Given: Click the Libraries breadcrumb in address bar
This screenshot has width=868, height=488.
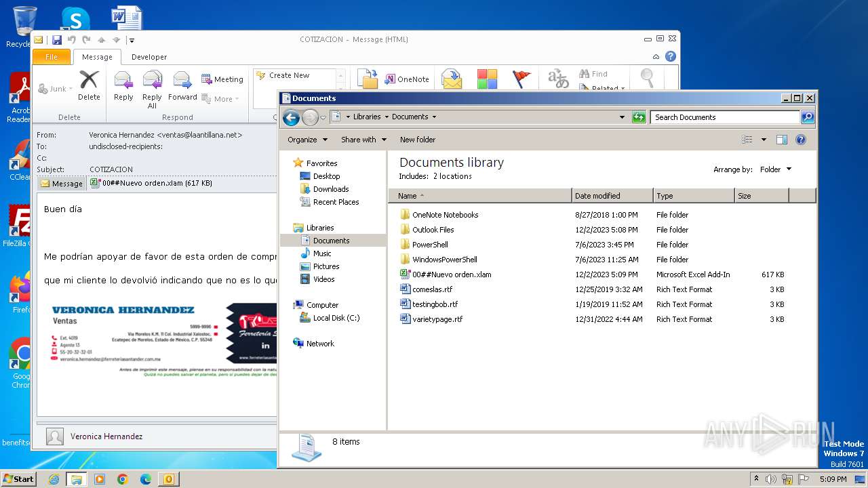Looking at the screenshot, I should tap(367, 117).
